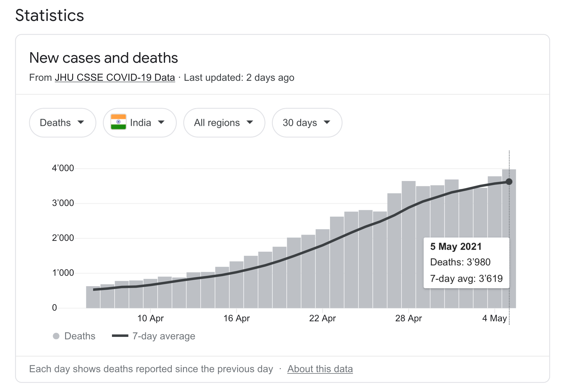Click the 10 Apr axis label

150,318
